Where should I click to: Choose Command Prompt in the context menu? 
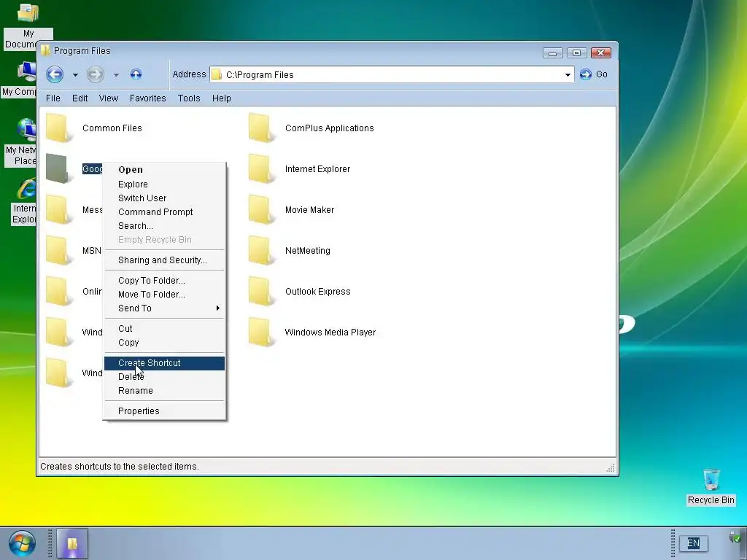tap(164, 212)
